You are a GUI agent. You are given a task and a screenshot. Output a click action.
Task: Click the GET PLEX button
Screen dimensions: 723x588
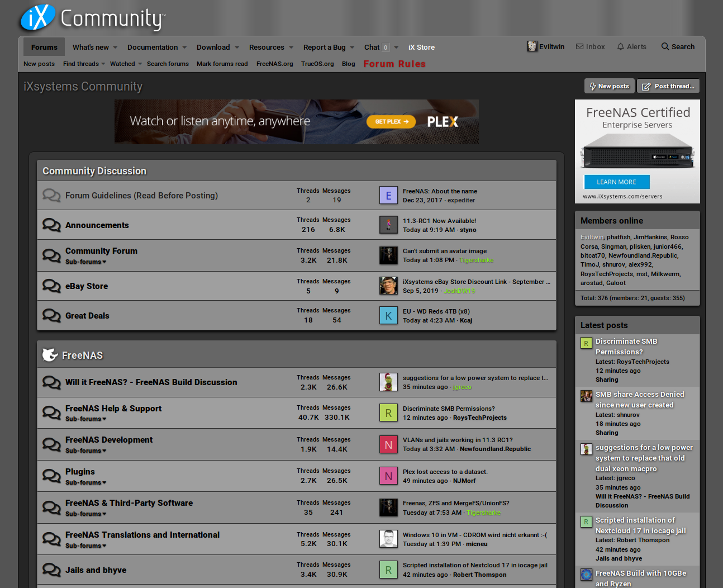(391, 121)
